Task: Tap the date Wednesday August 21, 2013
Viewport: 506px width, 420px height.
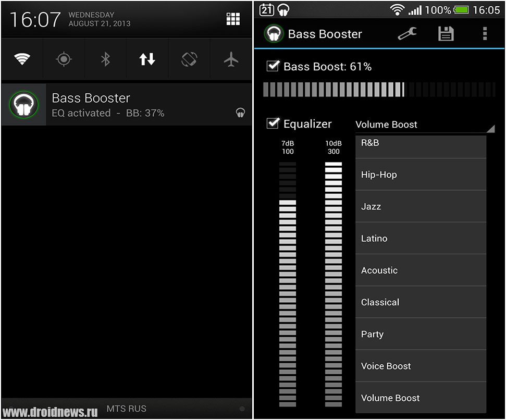Action: 100,19
